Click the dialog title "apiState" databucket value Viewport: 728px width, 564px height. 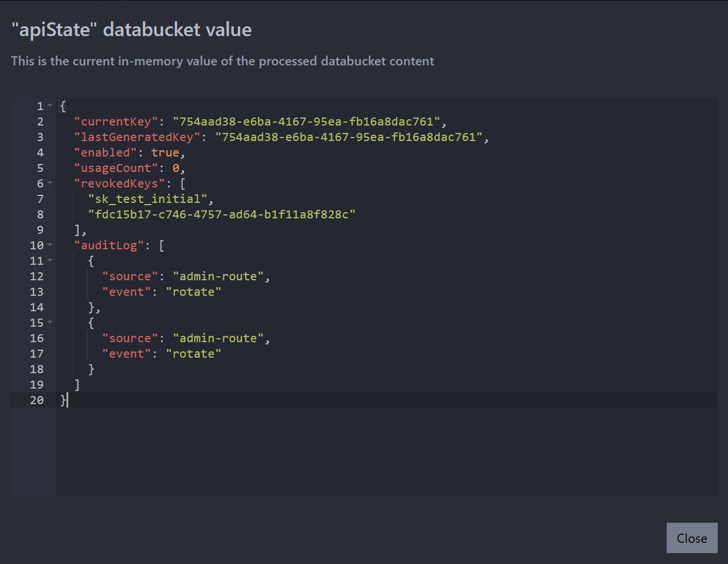(x=131, y=29)
